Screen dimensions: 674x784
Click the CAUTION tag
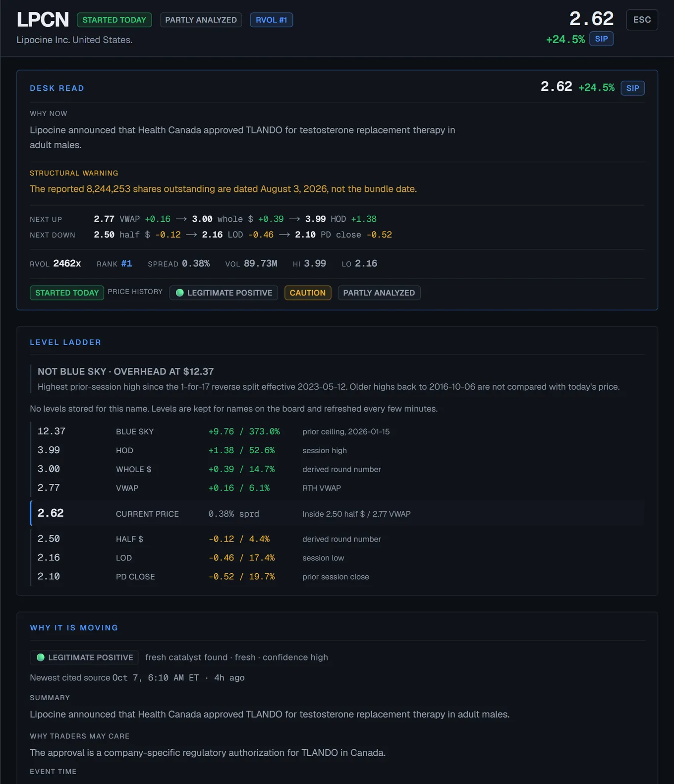pyautogui.click(x=308, y=293)
